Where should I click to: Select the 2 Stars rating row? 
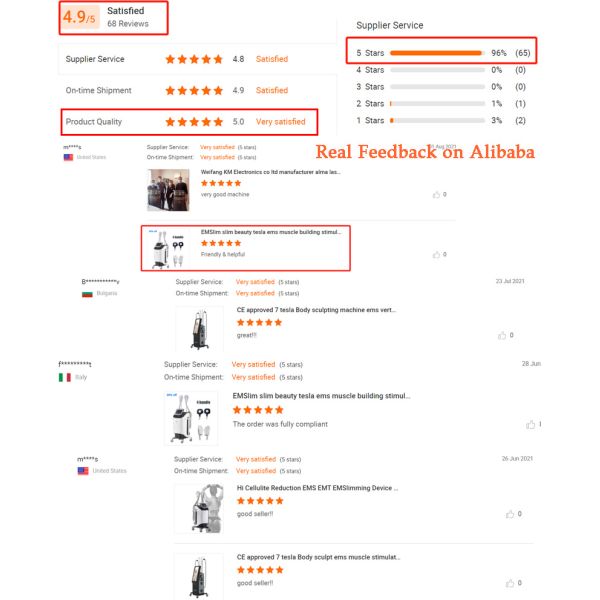pos(370,103)
